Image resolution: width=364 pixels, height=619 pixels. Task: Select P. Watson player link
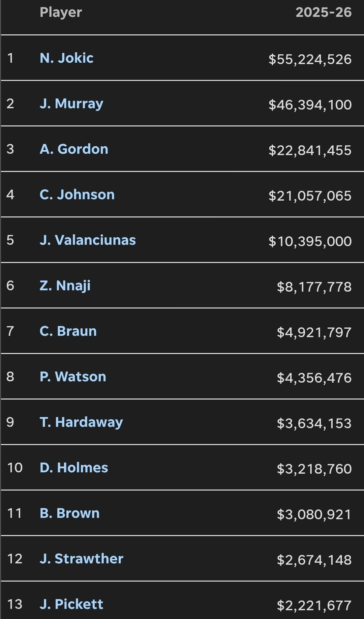(x=73, y=377)
